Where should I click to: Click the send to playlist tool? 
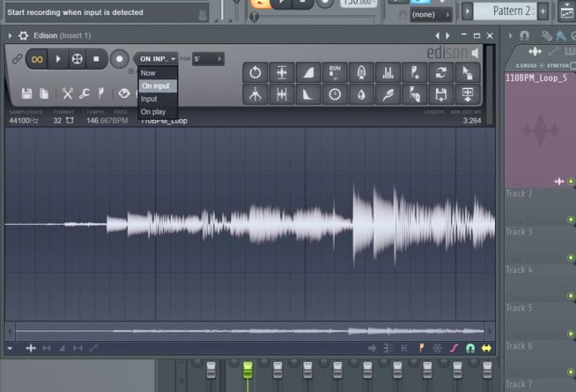467,95
